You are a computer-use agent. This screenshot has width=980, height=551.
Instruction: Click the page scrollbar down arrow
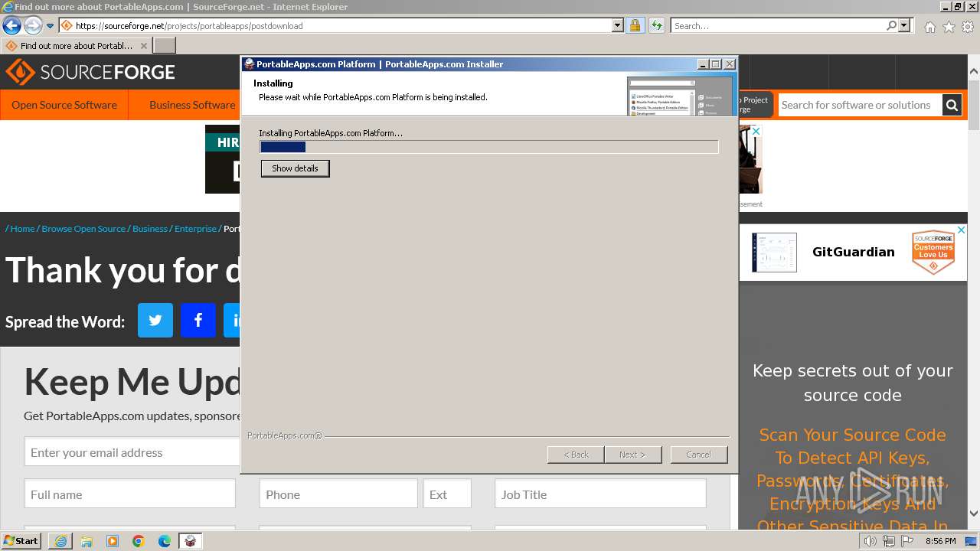click(974, 514)
